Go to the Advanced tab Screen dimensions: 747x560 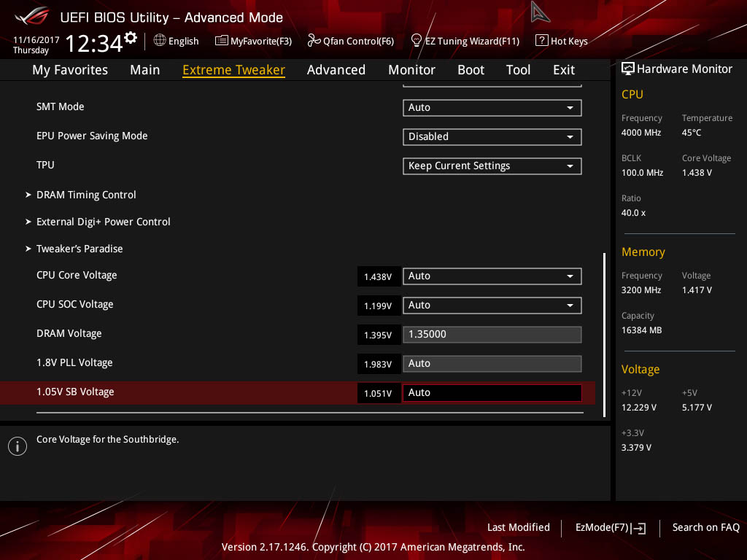[336, 70]
